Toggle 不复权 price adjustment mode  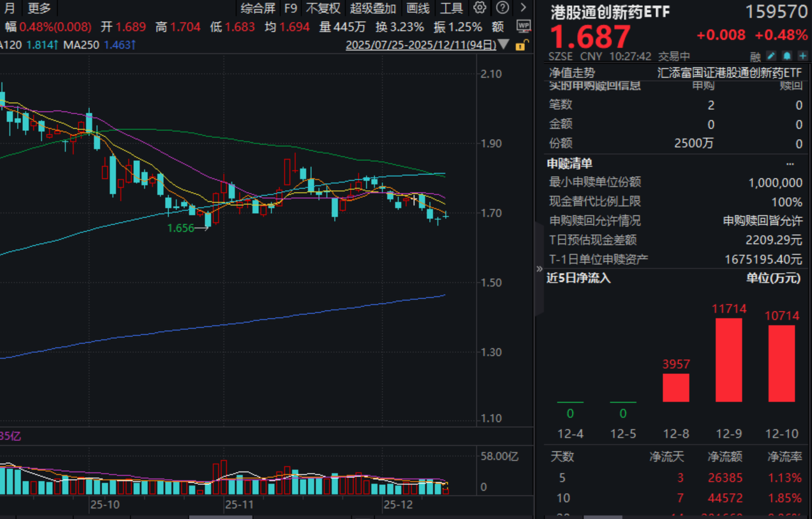tap(324, 8)
